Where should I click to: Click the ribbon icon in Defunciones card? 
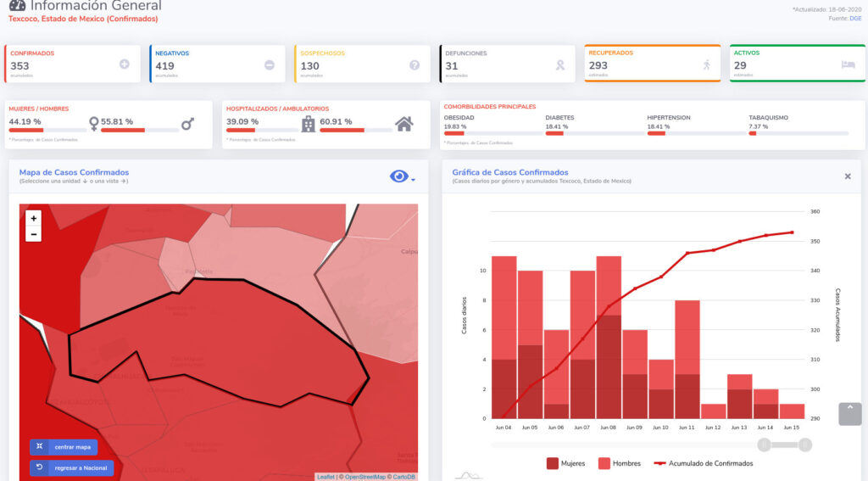[559, 64]
